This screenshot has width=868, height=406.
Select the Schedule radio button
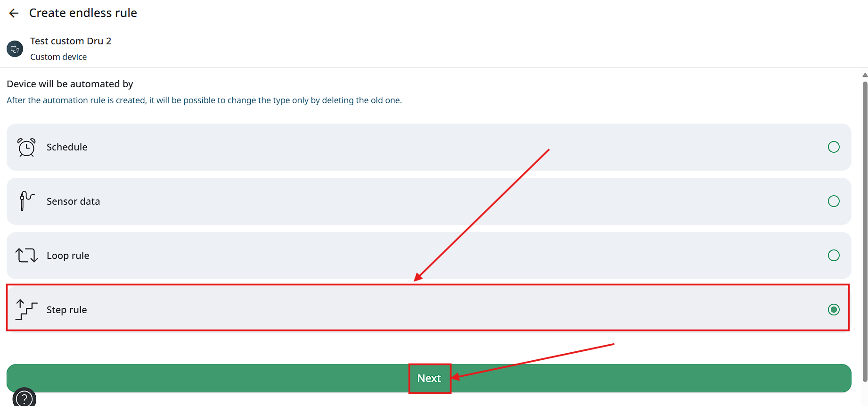pos(834,147)
